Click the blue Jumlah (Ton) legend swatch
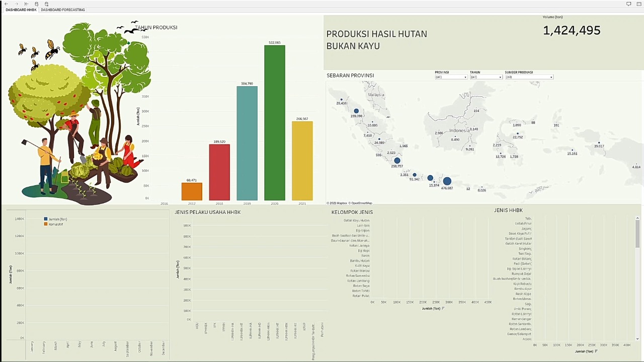Viewport: 644px width, 362px height. (x=46, y=219)
